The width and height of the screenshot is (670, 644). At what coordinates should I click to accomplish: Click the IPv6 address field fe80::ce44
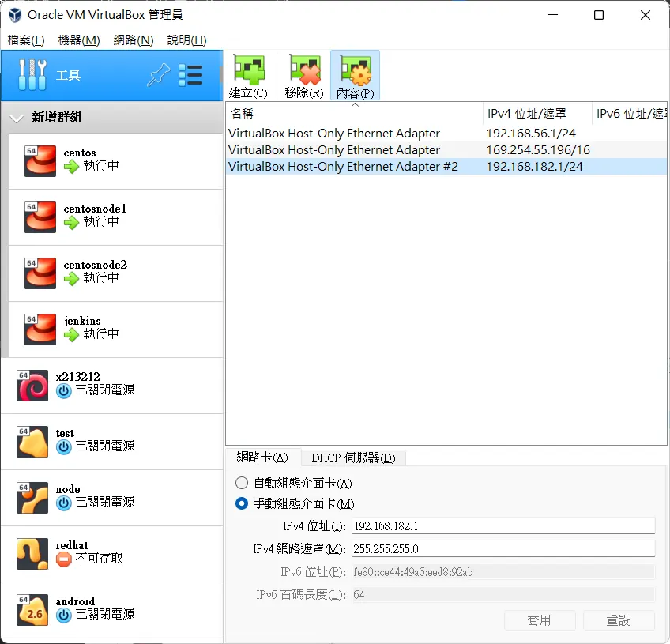[x=503, y=572]
